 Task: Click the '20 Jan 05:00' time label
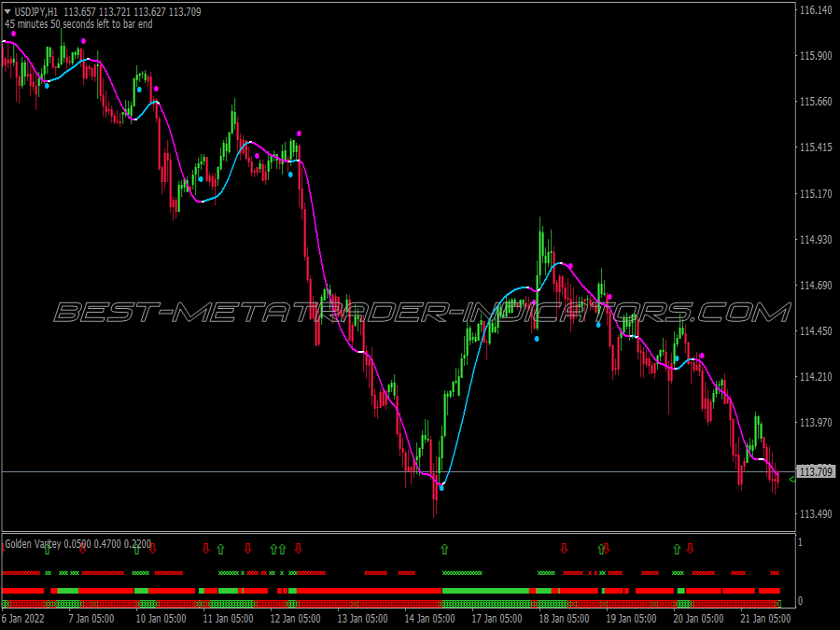pyautogui.click(x=698, y=619)
